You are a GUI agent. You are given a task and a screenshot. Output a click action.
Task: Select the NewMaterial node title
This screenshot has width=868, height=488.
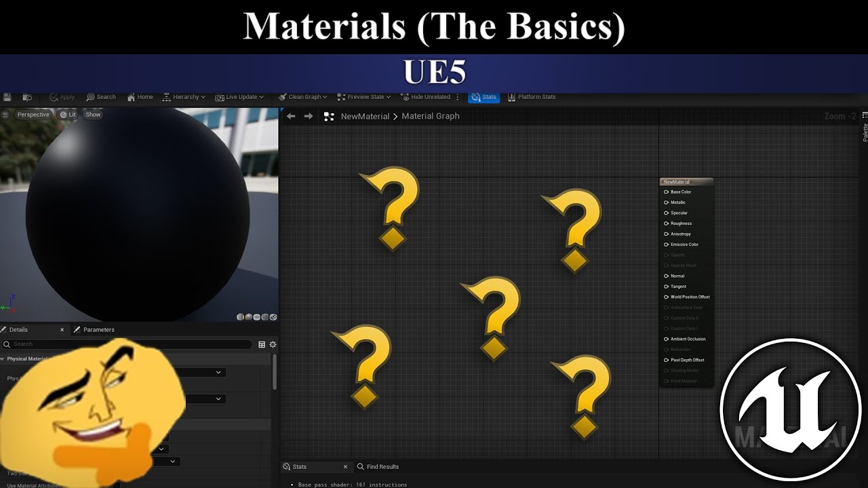point(686,182)
